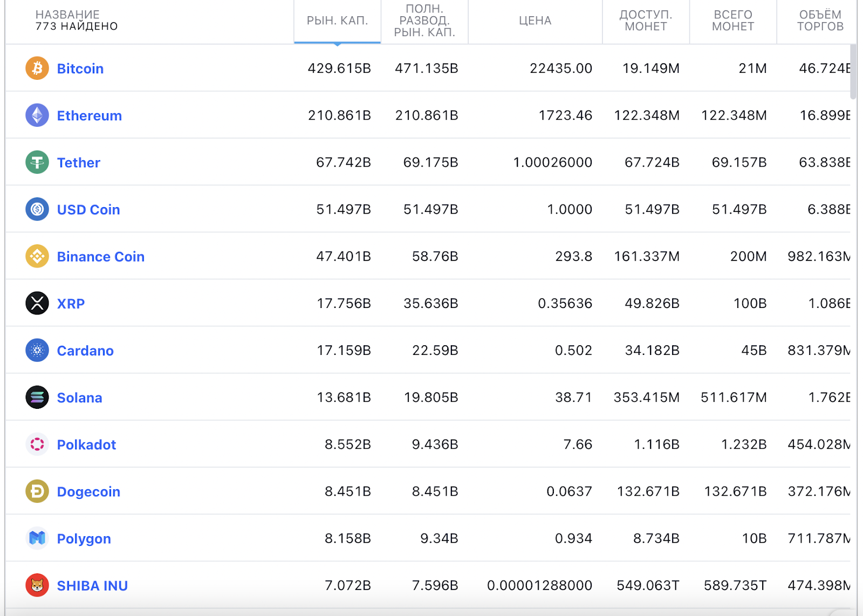Image resolution: width=863 pixels, height=616 pixels.
Task: Click the Dogecoin logo icon
Action: pyautogui.click(x=37, y=491)
